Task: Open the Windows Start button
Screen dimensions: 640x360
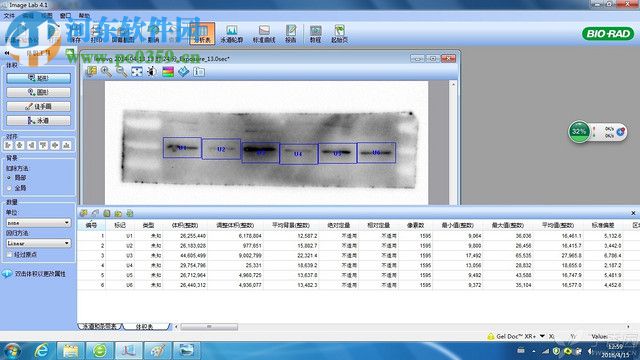Action: [x=12, y=351]
